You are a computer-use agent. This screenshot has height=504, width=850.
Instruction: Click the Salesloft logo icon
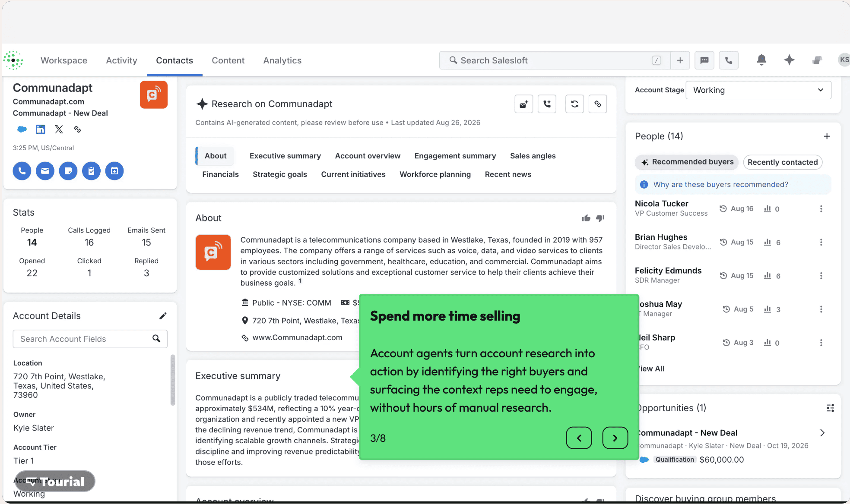click(x=13, y=60)
